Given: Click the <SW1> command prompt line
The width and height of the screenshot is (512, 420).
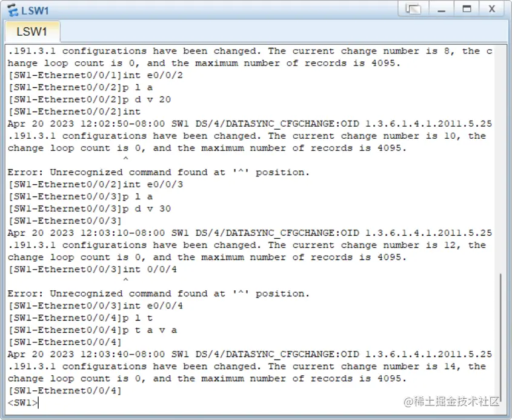Looking at the screenshot, I should point(23,402).
